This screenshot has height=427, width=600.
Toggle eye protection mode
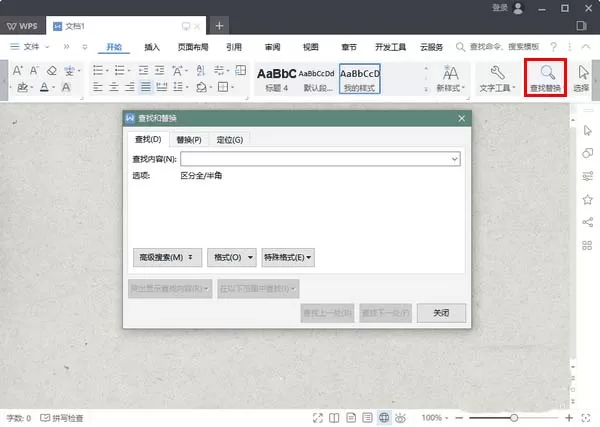pos(400,418)
